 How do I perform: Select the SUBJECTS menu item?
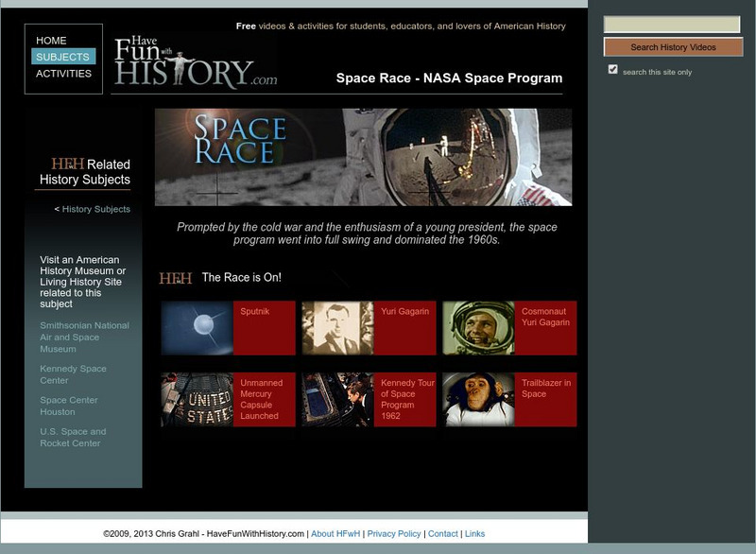[63, 57]
